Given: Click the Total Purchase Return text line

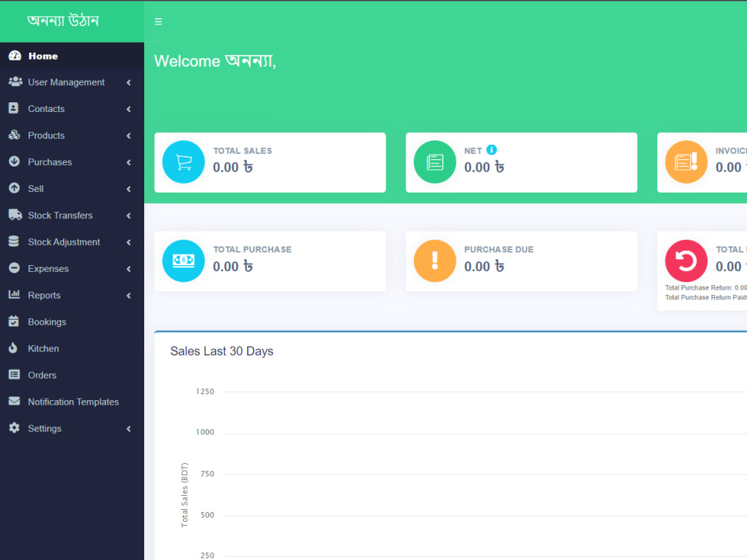Looking at the screenshot, I should (x=706, y=287).
